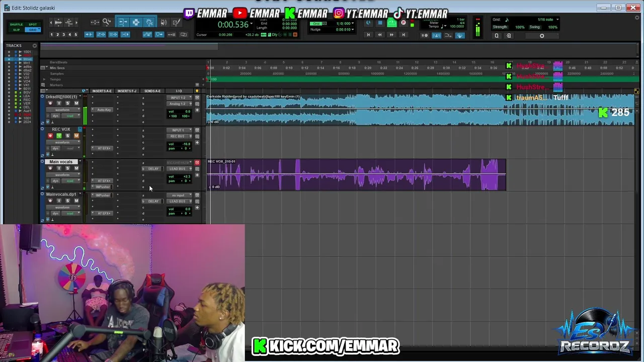The image size is (644, 362).
Task: Open the TRACKS list dropdown menu
Action: pyautogui.click(x=35, y=46)
